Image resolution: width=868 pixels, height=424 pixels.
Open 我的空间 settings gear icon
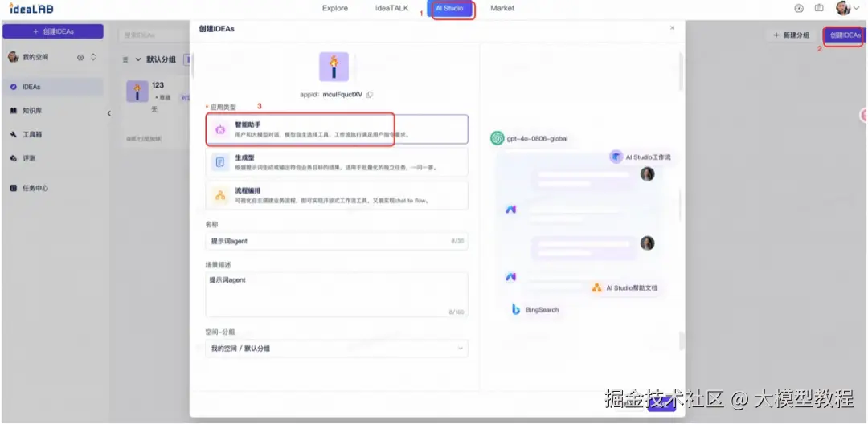coord(80,58)
